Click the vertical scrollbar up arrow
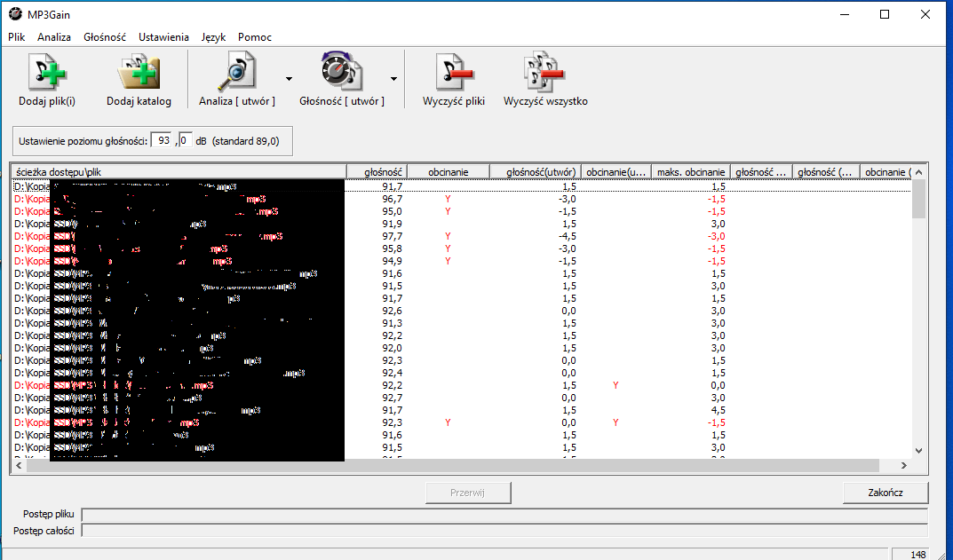This screenshot has width=953, height=560. click(918, 172)
